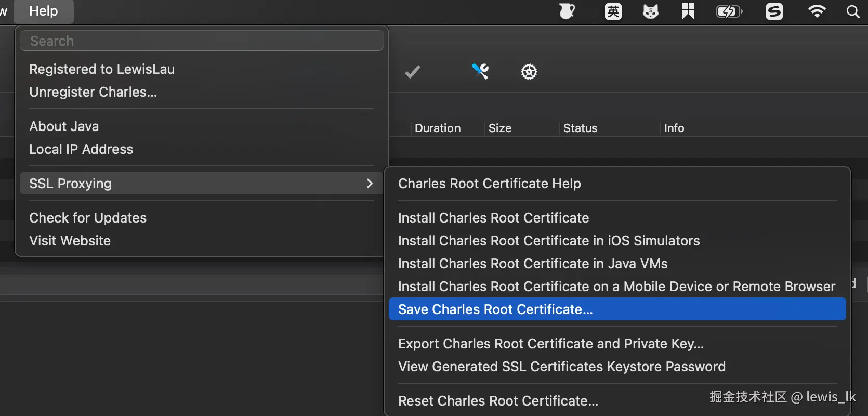Click the cat face menu bar icon
Image resolution: width=868 pixels, height=416 pixels.
click(651, 11)
